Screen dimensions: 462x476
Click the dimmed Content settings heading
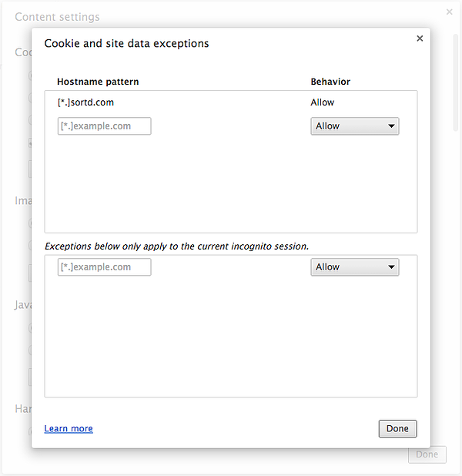pos(57,17)
